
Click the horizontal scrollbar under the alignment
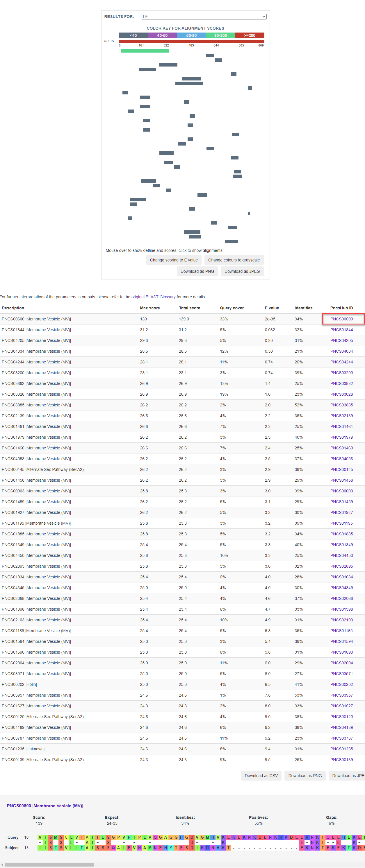point(49,864)
